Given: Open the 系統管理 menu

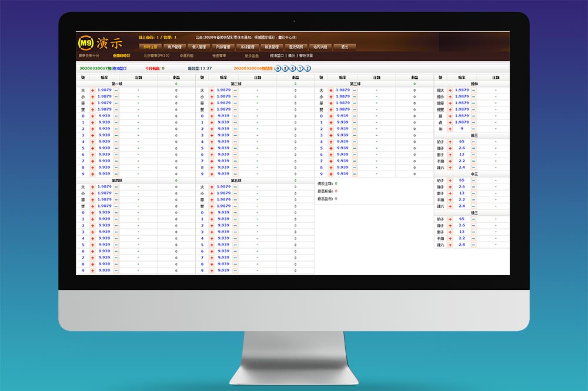Looking at the screenshot, I should click(248, 47).
